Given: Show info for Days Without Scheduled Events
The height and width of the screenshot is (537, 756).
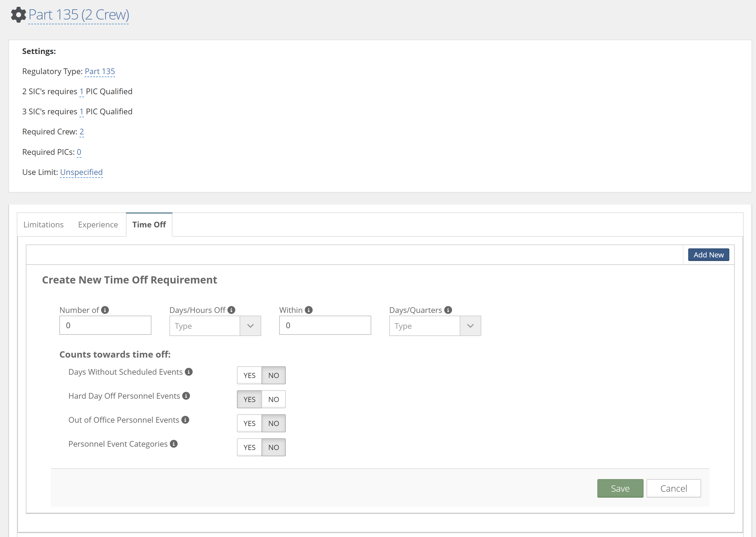Looking at the screenshot, I should point(189,372).
